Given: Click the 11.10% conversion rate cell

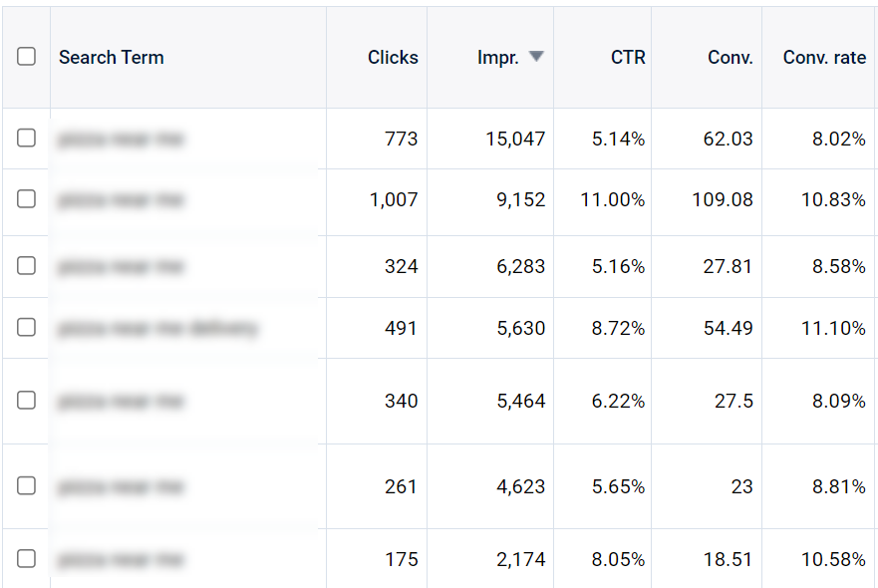Looking at the screenshot, I should (x=833, y=327).
